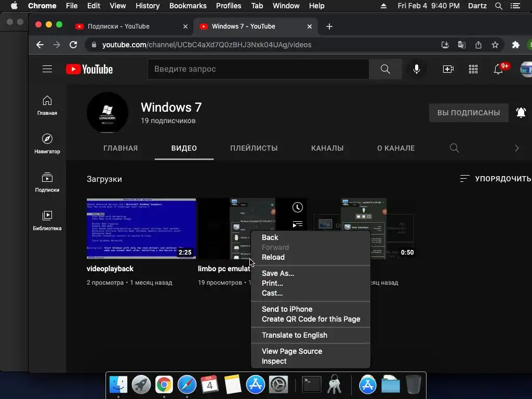Open the YouTube hamburger guide menu

pyautogui.click(x=47, y=69)
